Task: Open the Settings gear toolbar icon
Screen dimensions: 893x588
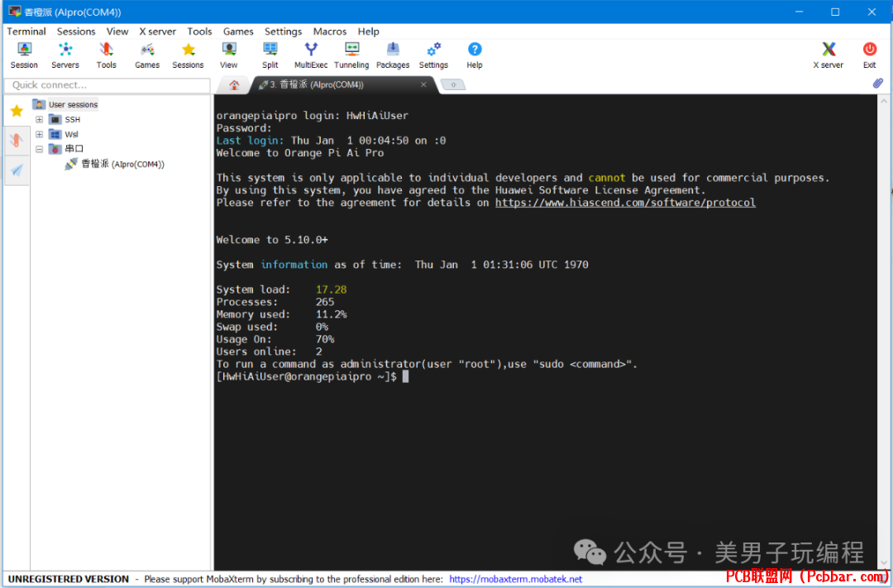Action: pyautogui.click(x=434, y=56)
